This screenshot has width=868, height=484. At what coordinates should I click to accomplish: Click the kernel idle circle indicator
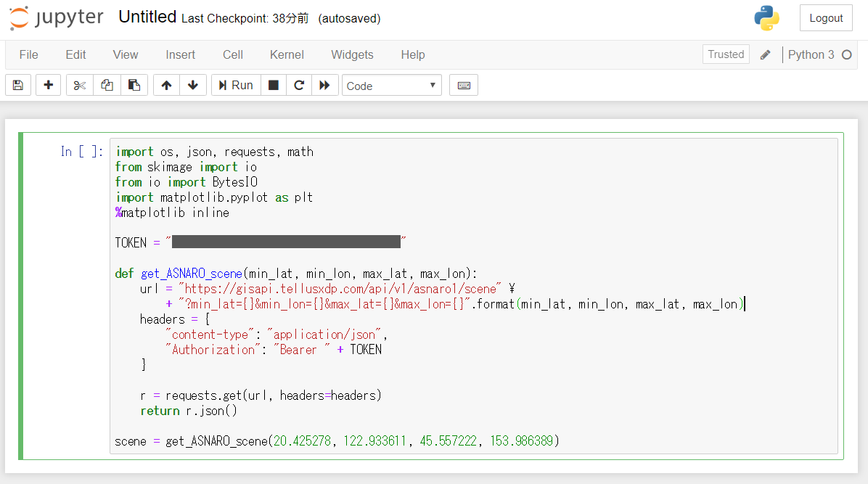coord(846,55)
